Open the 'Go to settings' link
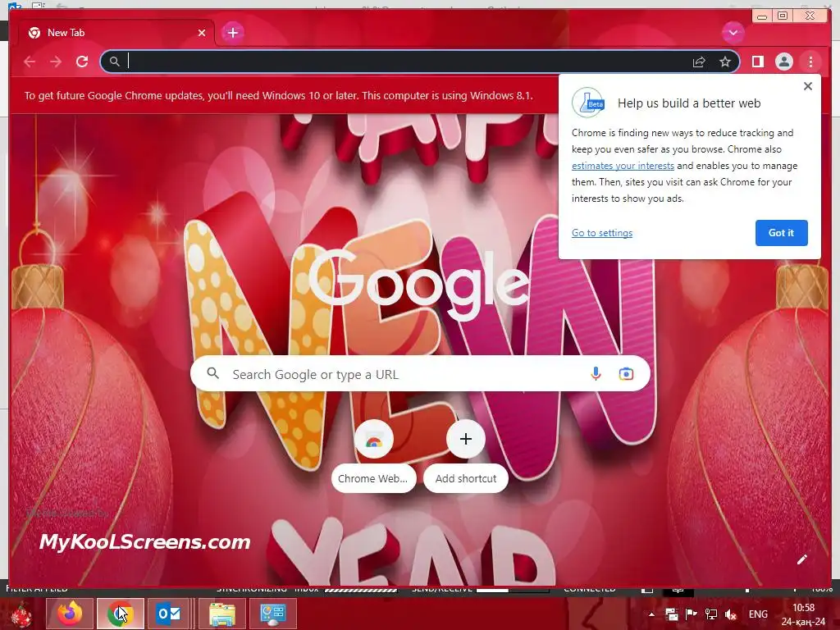 (x=601, y=233)
